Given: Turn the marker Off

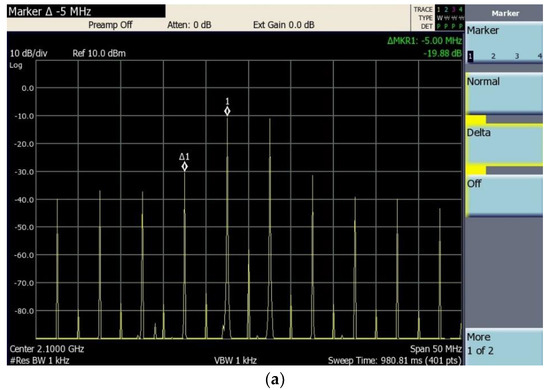Looking at the screenshot, I should [504, 196].
